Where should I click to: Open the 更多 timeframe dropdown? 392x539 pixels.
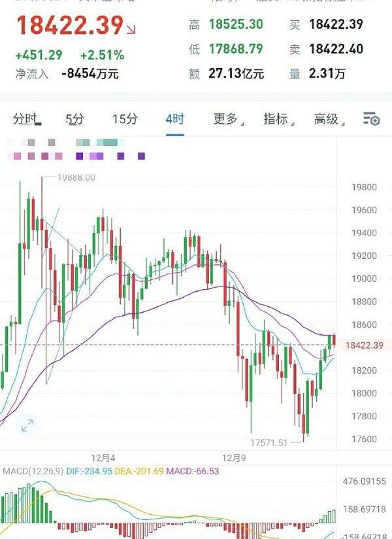click(226, 119)
